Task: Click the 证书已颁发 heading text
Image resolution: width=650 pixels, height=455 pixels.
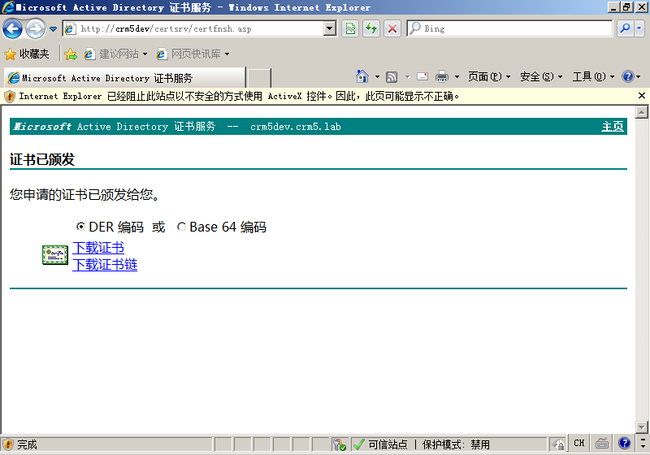Action: [x=42, y=160]
